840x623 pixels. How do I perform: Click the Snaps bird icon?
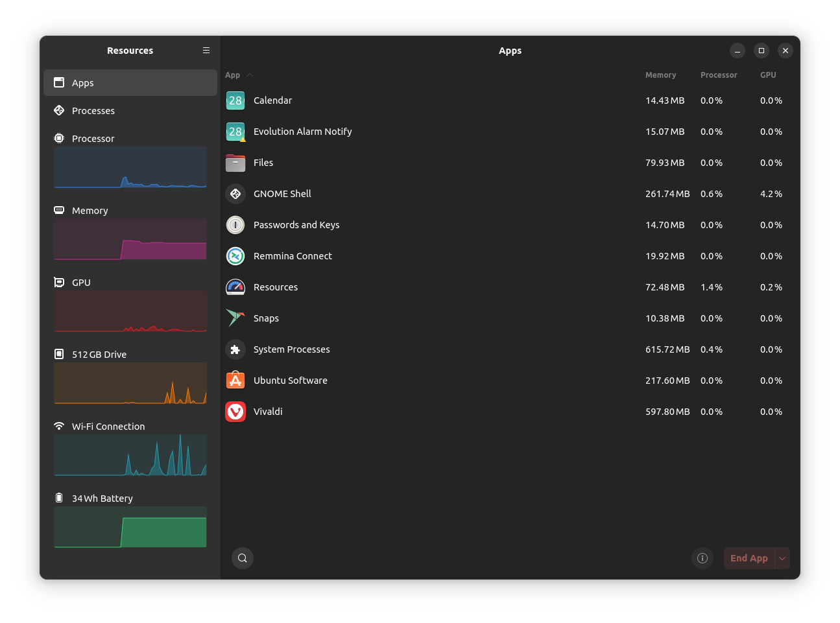click(235, 318)
